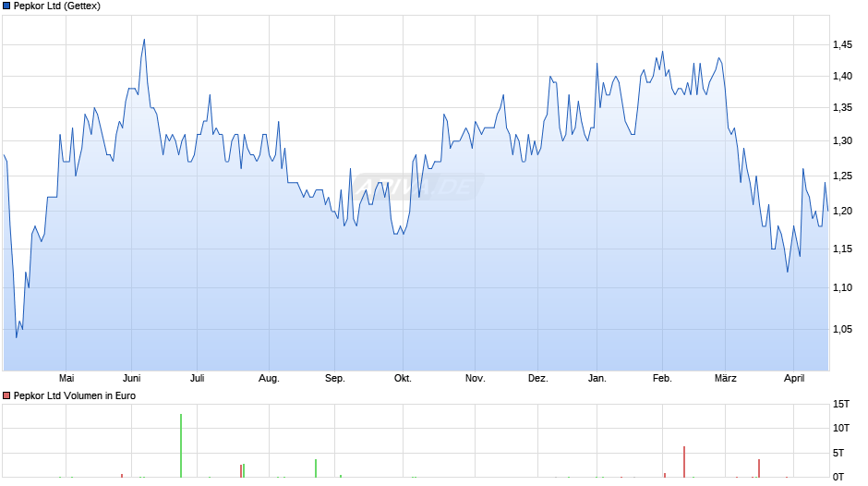Click the 'Juni' month axis label
The width and height of the screenshot is (868, 486).
pos(131,378)
